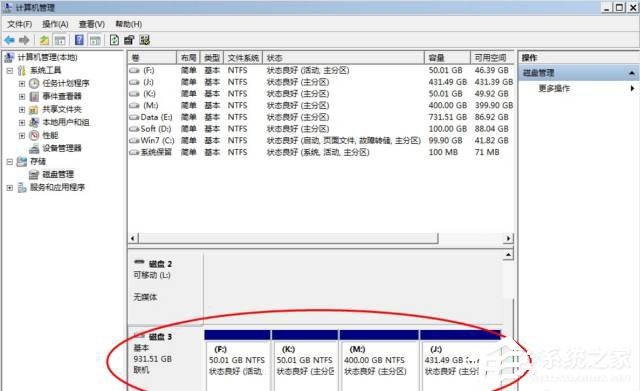This screenshot has height=391, width=640.
Task: Click the Properties toolbar icon
Action: 129,40
